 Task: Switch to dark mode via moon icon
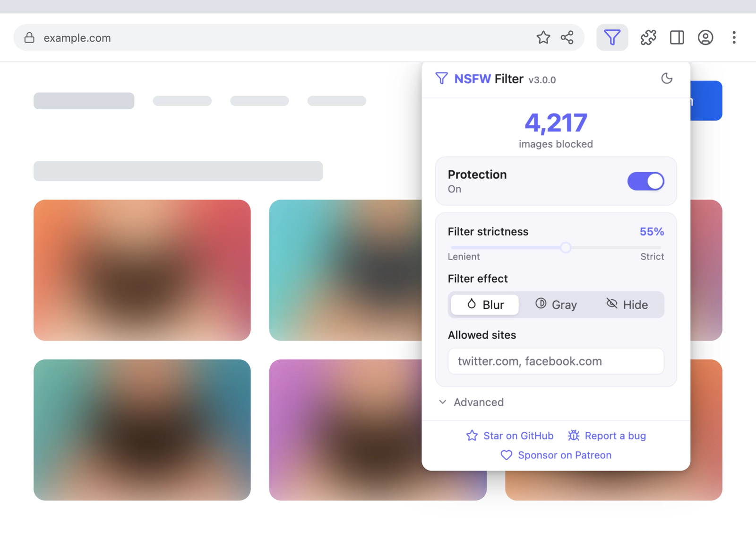coord(666,78)
